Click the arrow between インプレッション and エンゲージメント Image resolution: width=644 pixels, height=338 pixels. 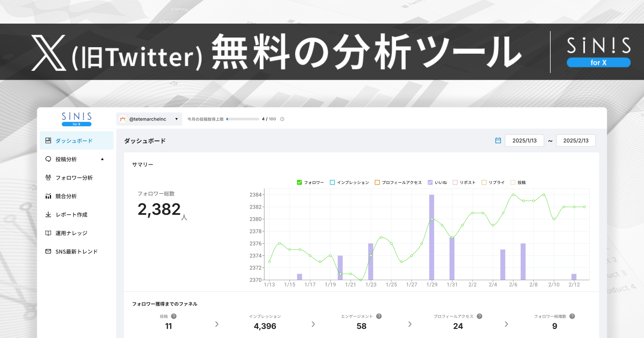pos(313,324)
